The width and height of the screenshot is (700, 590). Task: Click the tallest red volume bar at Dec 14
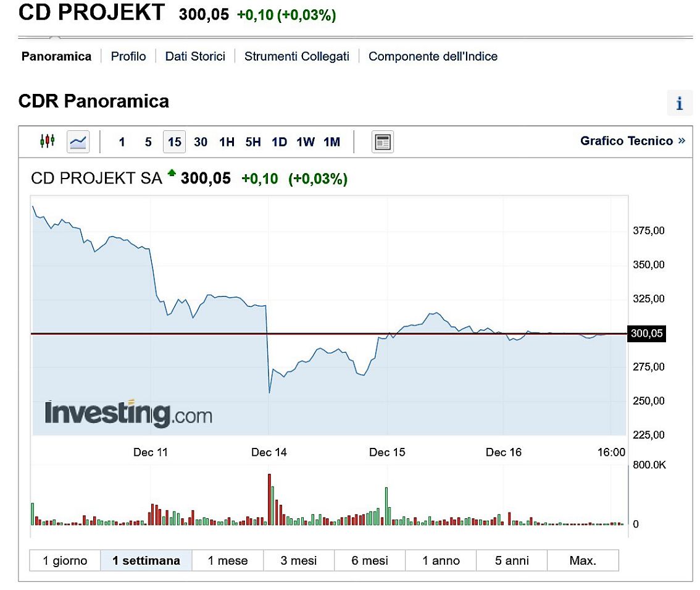270,499
